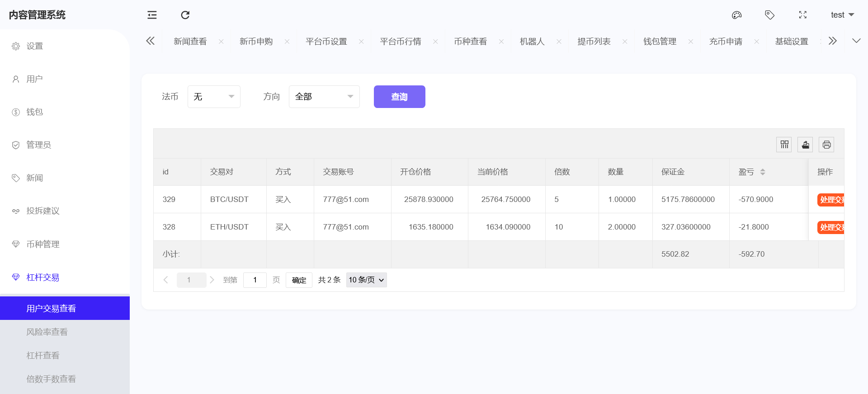The image size is (868, 394).
Task: Switch to the 平台币行情 tab
Action: click(x=400, y=42)
